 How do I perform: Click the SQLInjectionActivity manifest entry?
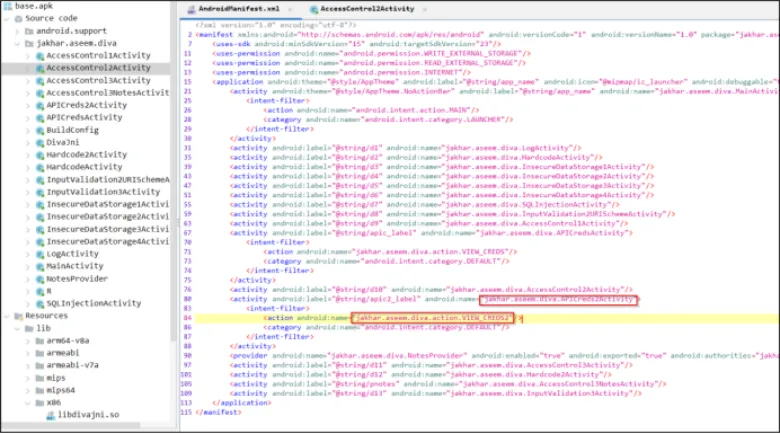[424, 205]
